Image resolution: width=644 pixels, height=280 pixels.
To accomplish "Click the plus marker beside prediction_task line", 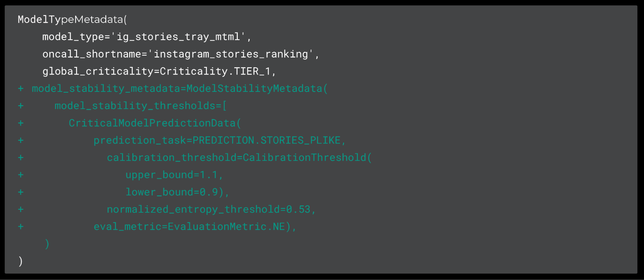I will pyautogui.click(x=21, y=140).
